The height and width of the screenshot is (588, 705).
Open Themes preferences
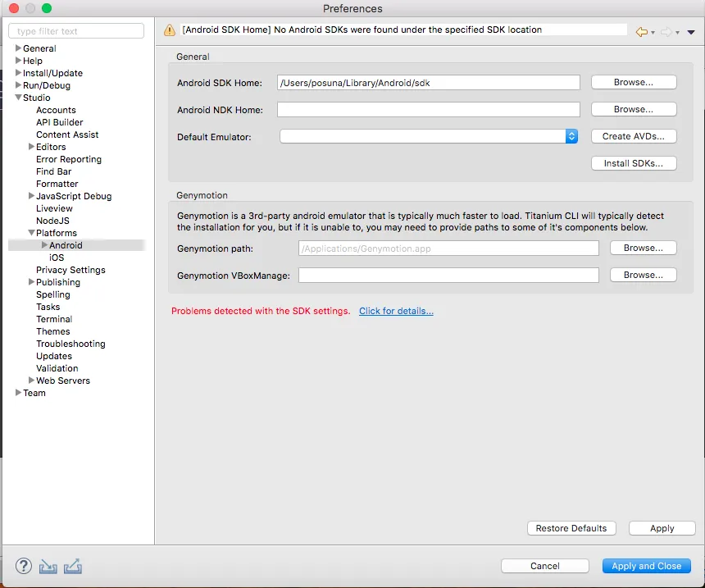coord(53,331)
